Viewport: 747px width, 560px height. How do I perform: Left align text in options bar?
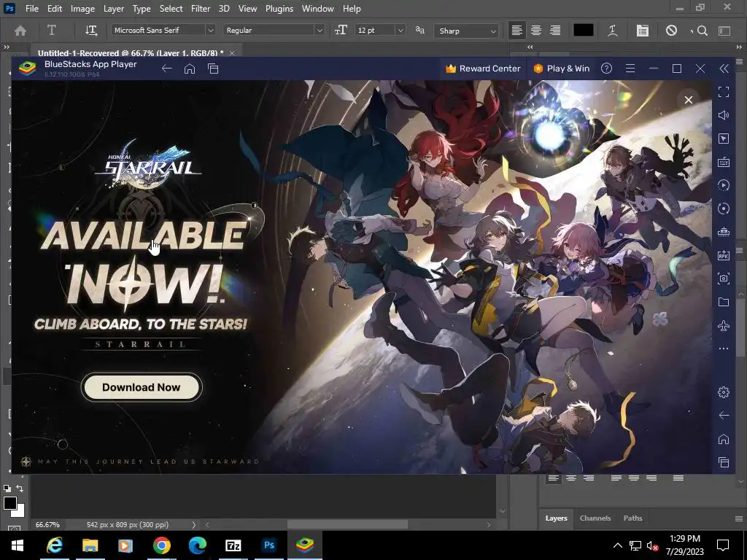click(x=517, y=31)
